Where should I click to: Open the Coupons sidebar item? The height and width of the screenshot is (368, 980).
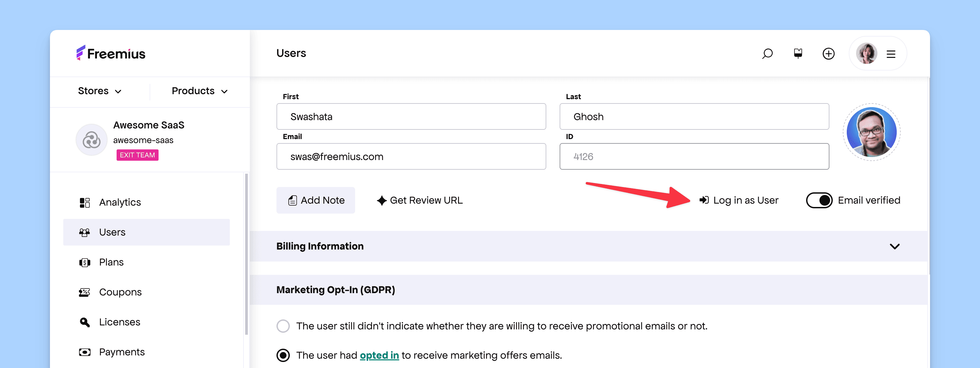click(x=147, y=292)
